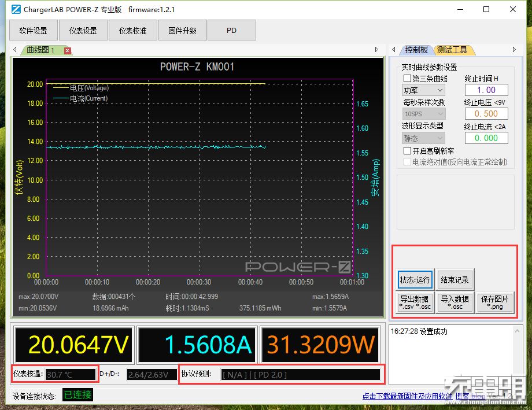Screen dimensions: 532x410
Task: Click POWER-Z KM001 chart title
Action: click(197, 67)
